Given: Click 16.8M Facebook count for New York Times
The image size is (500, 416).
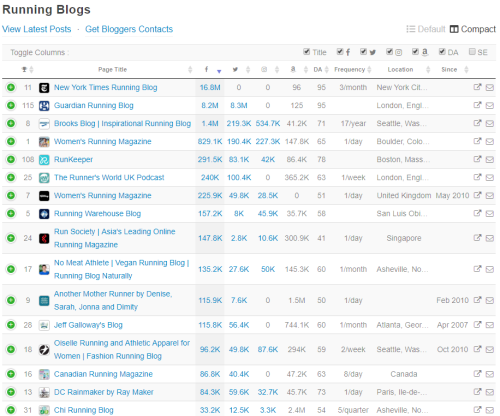Looking at the screenshot, I should click(210, 88).
